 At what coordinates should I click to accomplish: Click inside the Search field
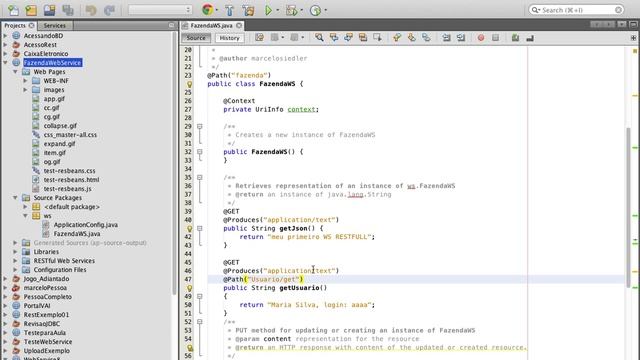tap(576, 10)
